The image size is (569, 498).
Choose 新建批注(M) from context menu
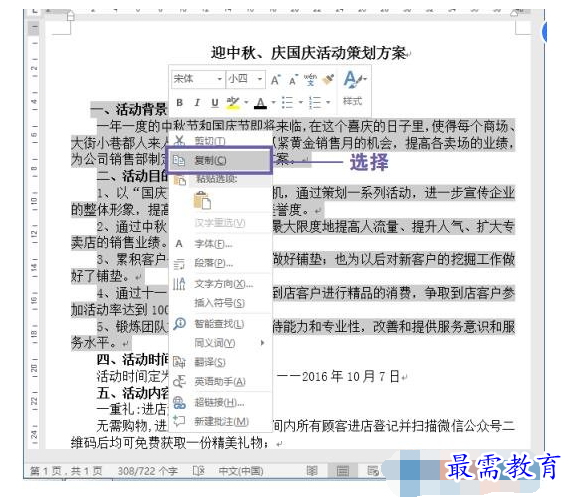220,422
